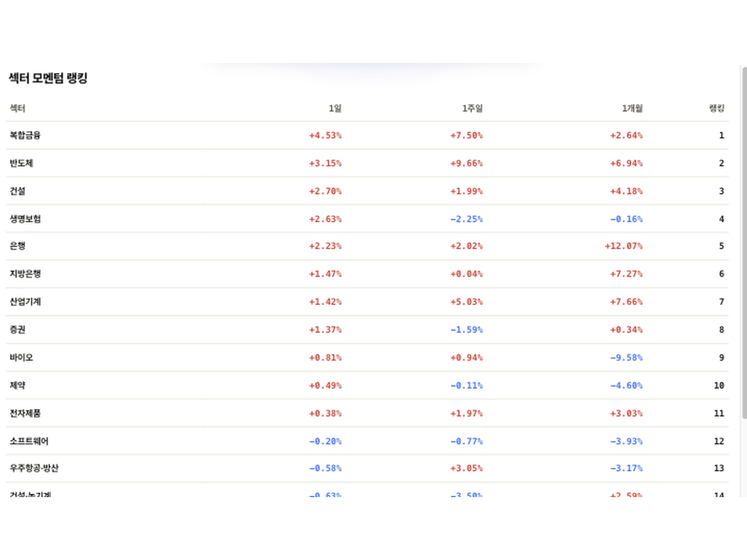Click the '섹터 모멘텀 랭킹' heading
Viewport: 747px width, 560px height.
[48, 78]
